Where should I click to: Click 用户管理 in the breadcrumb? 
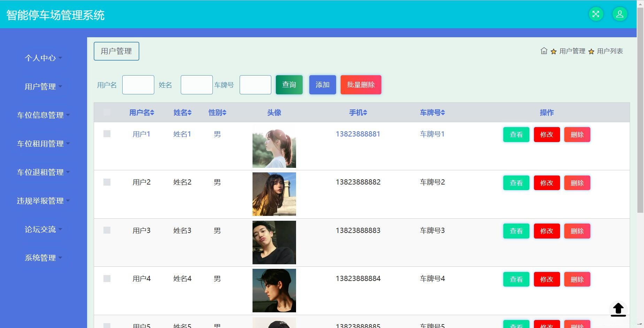[x=572, y=51]
